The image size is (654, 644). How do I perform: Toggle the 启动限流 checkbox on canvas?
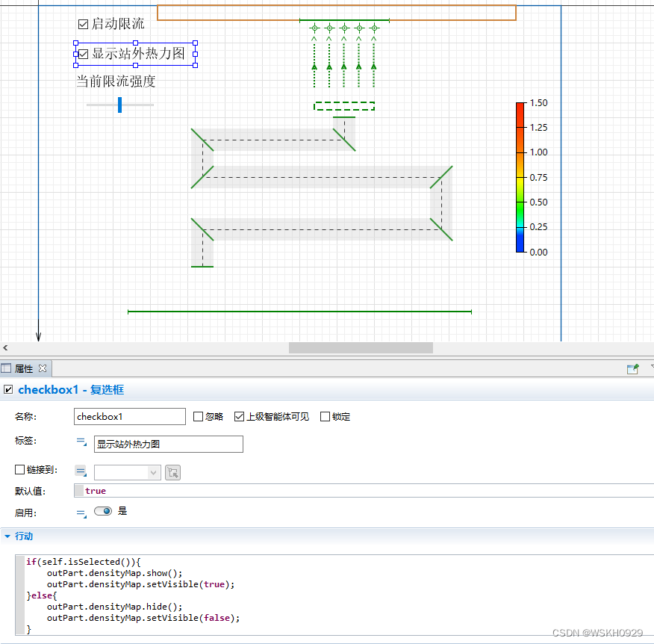84,24
